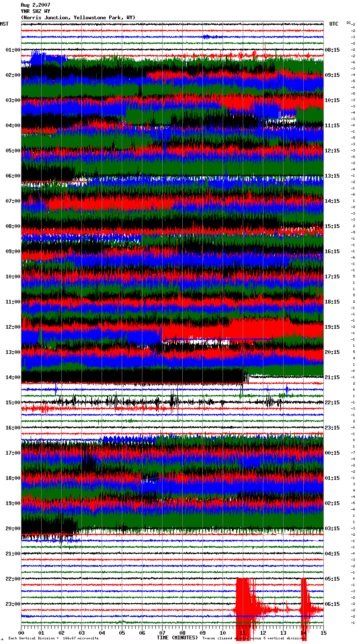
Task: Click the "21:15" UTC time label
Action: point(332,377)
